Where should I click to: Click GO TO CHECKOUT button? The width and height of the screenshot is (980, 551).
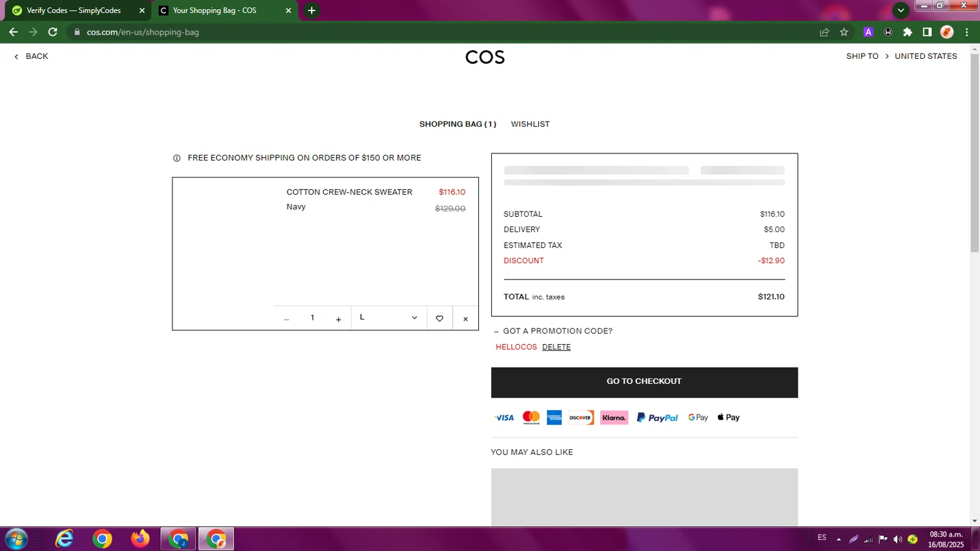tap(644, 383)
